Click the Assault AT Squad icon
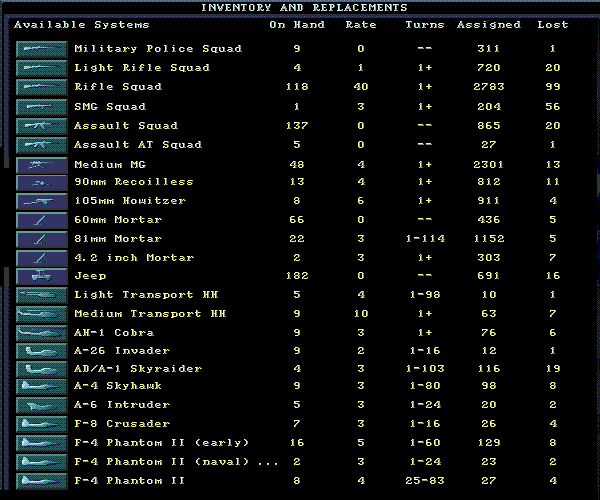 [x=42, y=145]
